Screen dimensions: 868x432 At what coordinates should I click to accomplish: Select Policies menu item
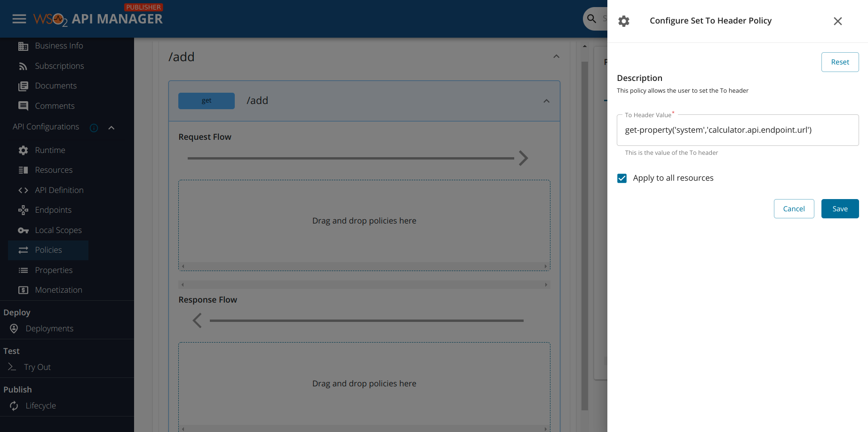48,250
